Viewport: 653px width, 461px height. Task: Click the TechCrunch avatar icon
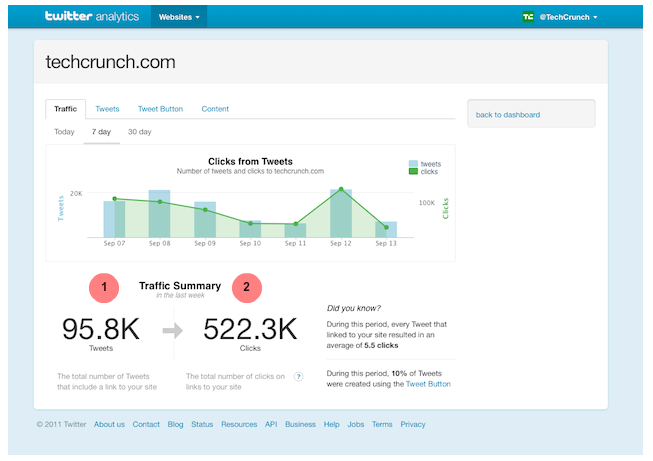click(x=529, y=17)
